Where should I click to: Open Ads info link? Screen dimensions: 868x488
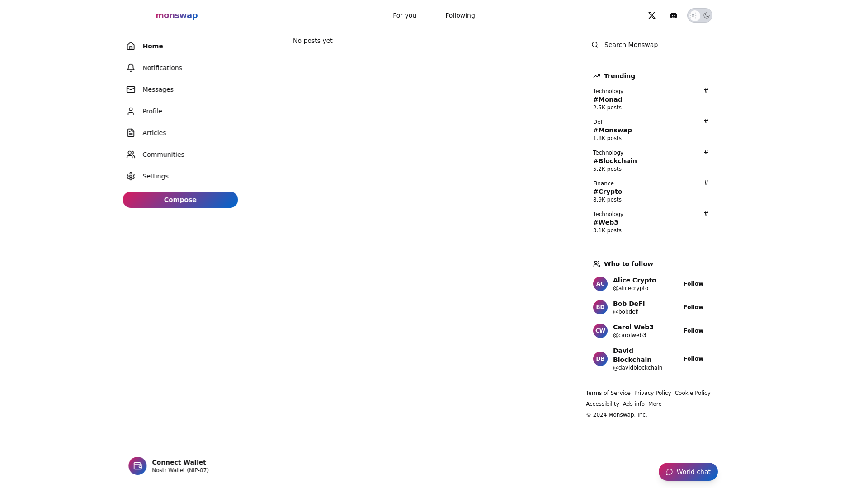point(634,404)
